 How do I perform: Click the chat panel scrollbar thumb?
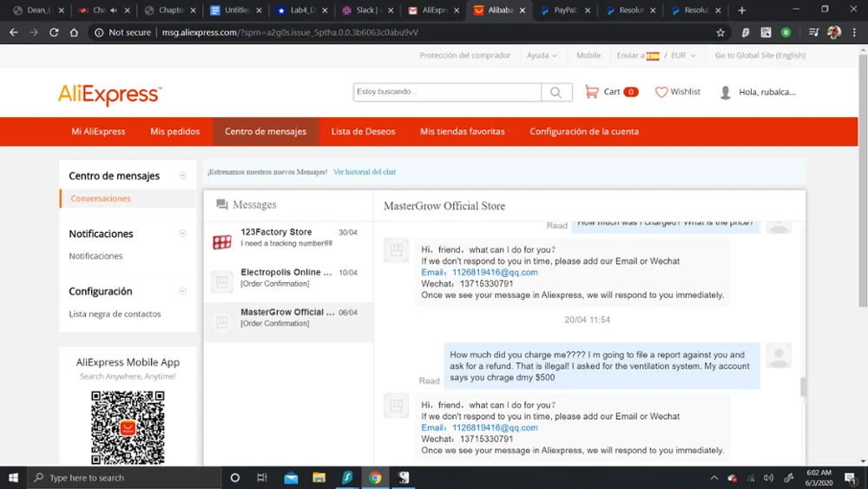coord(803,387)
